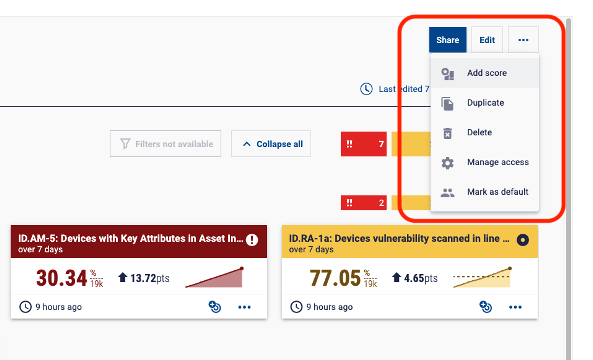Choose Mark as default option
Screen dimensions: 593x360
(x=485, y=192)
